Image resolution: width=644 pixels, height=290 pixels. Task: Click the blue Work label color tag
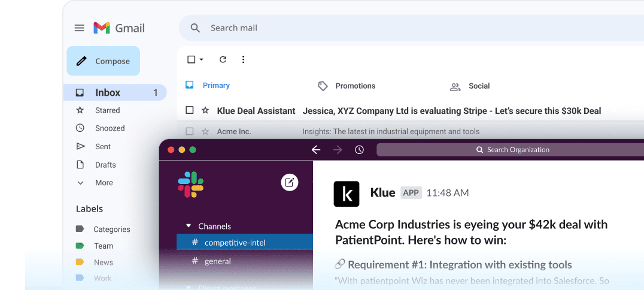pyautogui.click(x=80, y=278)
